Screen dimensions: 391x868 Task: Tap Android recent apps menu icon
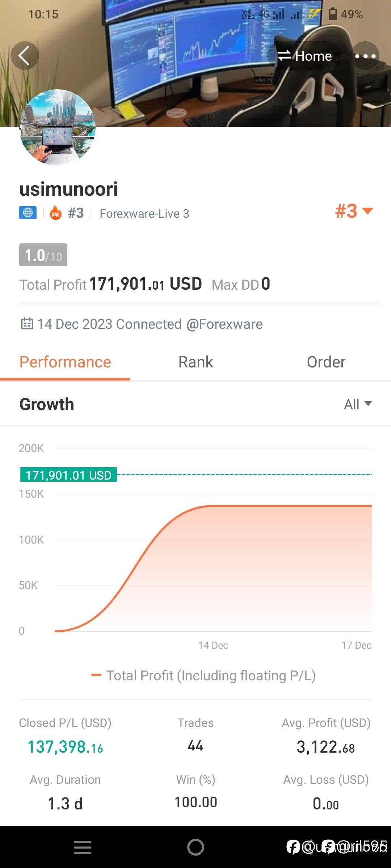83,847
